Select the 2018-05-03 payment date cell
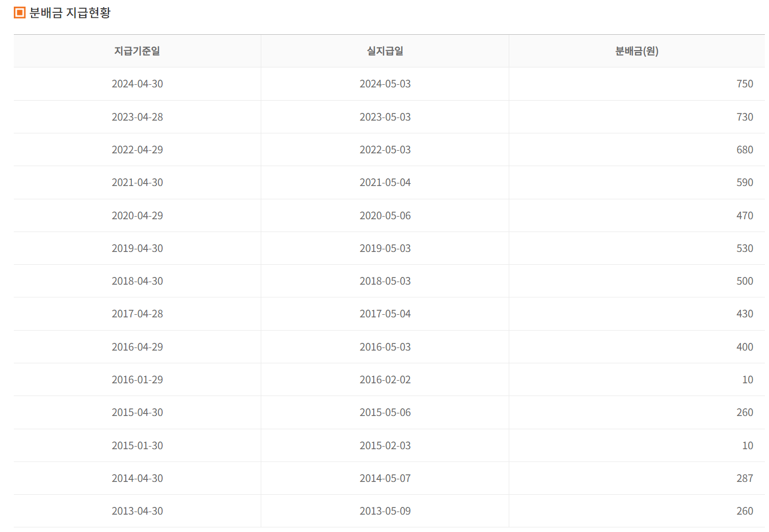 click(x=385, y=281)
